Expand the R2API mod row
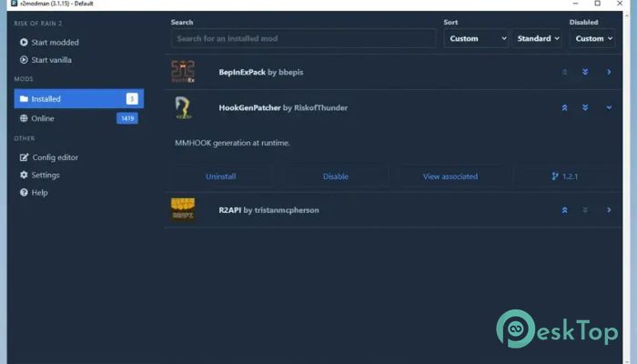The height and width of the screenshot is (364, 637). point(609,210)
